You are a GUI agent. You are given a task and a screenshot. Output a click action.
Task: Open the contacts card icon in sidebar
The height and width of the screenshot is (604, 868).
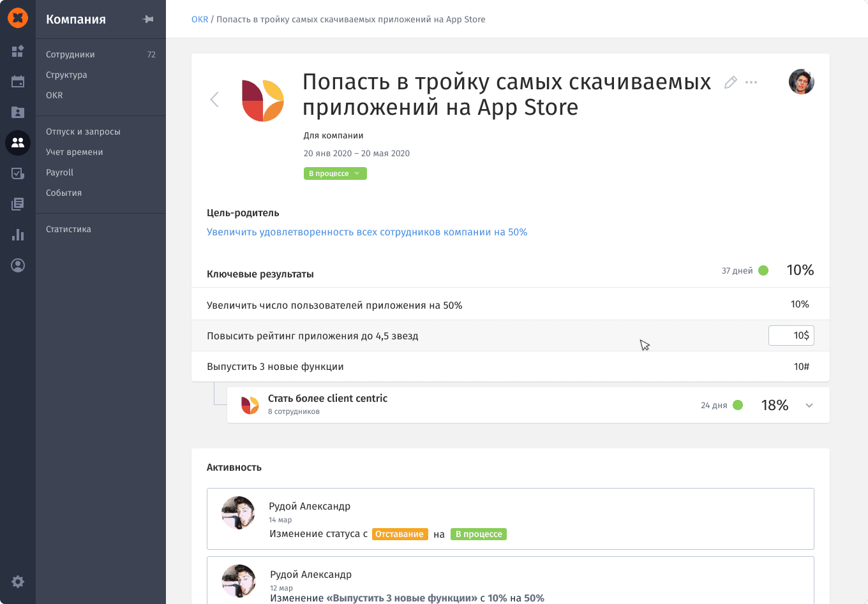[x=18, y=112]
